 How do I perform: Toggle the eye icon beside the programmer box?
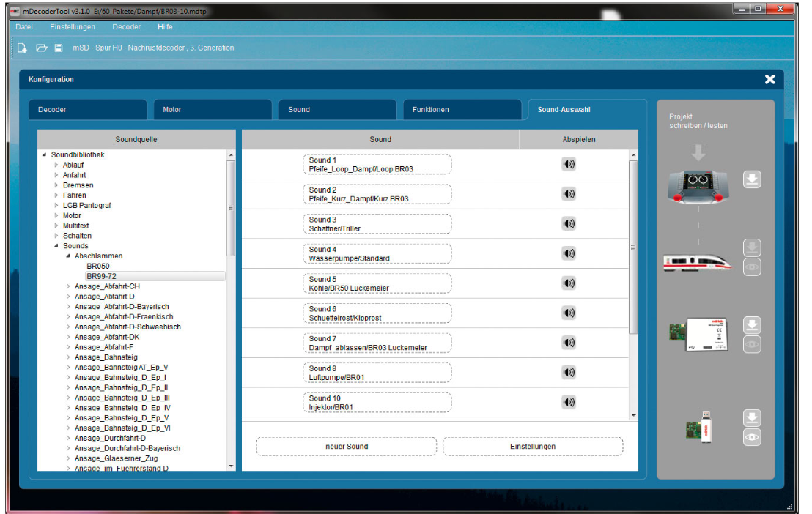pyautogui.click(x=752, y=344)
